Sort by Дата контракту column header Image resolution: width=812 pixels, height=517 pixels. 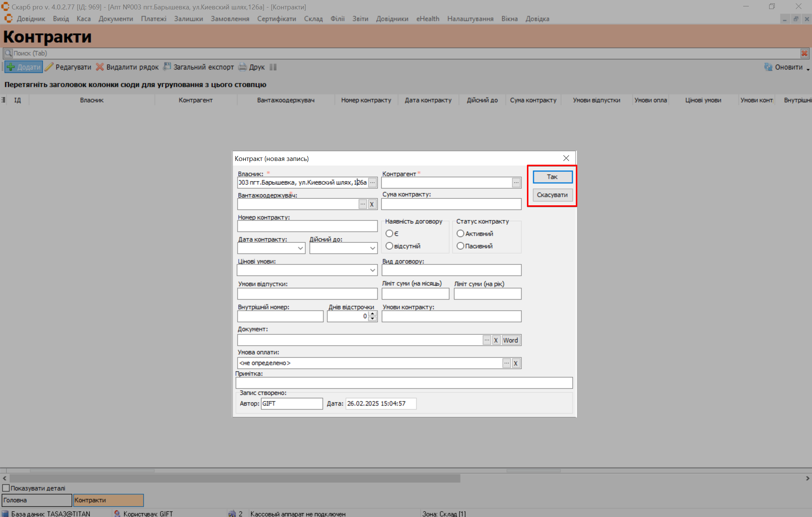tap(428, 100)
